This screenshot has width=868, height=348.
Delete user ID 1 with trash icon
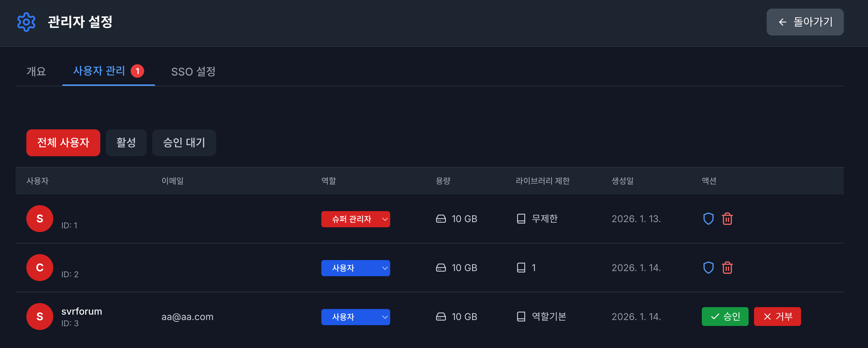click(x=727, y=219)
